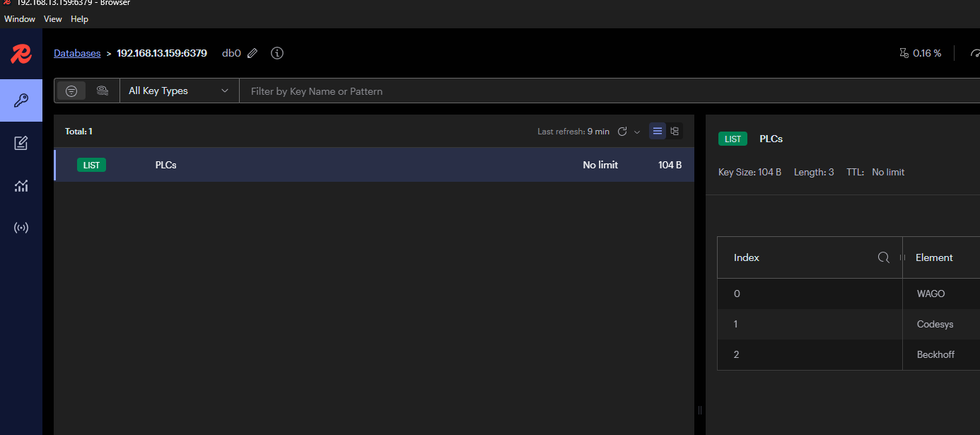Select the filter-by-key search mode icon
Viewport: 980px width, 435px height.
(71, 91)
